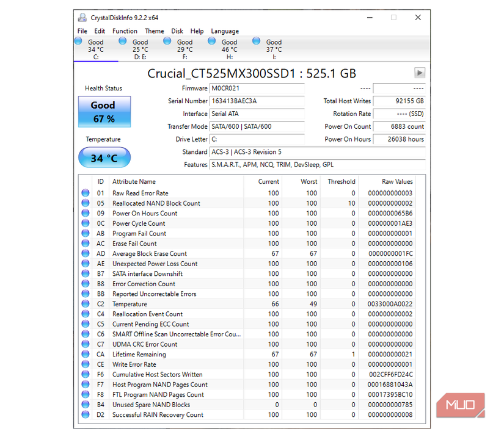Click the Attribute Name column header
The width and height of the screenshot is (504, 437).
click(x=176, y=181)
